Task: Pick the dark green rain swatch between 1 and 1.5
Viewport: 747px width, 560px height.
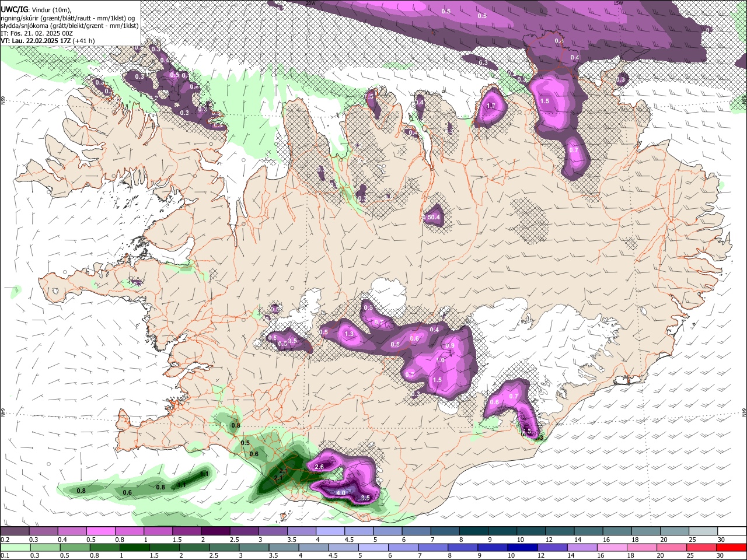Action: click(x=135, y=547)
